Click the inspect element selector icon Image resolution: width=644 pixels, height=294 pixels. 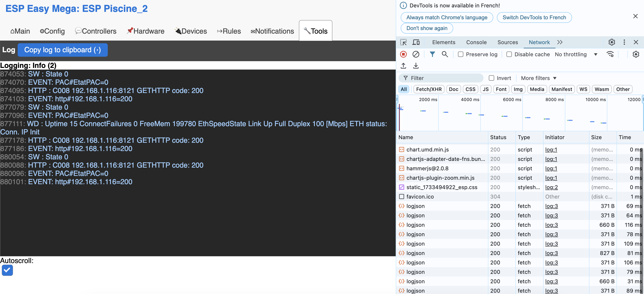coord(403,42)
